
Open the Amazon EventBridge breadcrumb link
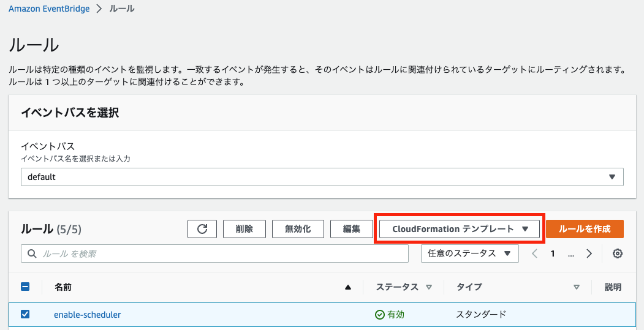[49, 9]
